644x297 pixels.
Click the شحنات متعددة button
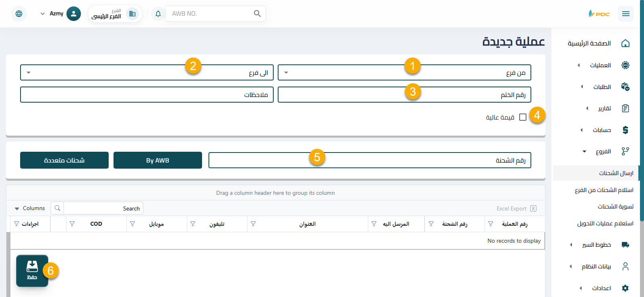point(64,160)
